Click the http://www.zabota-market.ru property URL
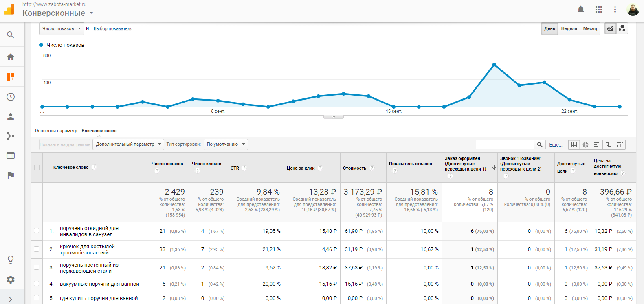Viewport: 644px width, 304px height. click(54, 4)
